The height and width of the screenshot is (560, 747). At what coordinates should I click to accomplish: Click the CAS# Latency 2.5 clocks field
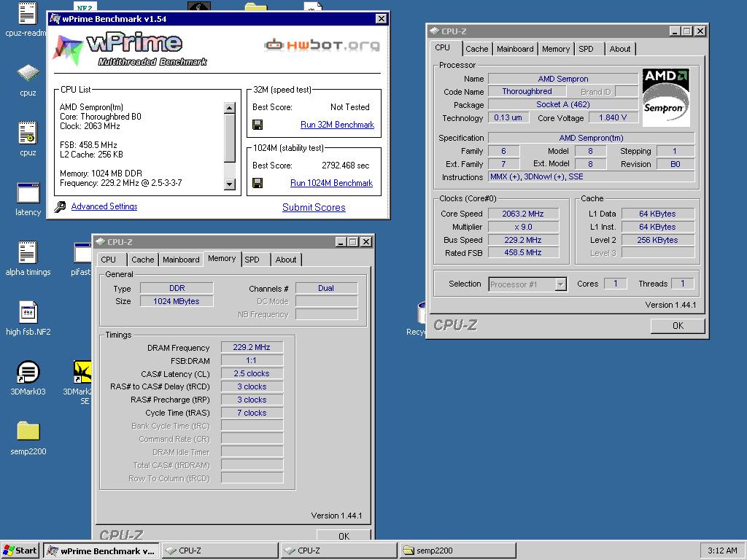point(252,374)
